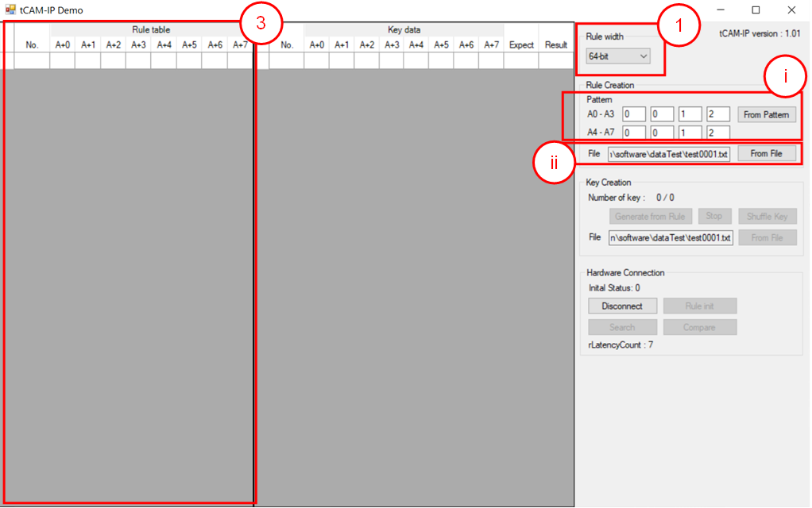This screenshot has width=812, height=508.
Task: Maximize the tCAM-IP Demo window
Action: click(x=756, y=10)
